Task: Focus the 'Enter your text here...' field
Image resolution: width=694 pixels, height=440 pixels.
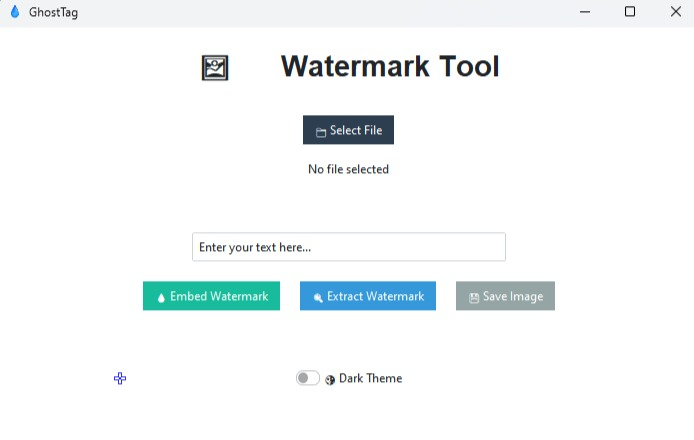Action: (348, 247)
